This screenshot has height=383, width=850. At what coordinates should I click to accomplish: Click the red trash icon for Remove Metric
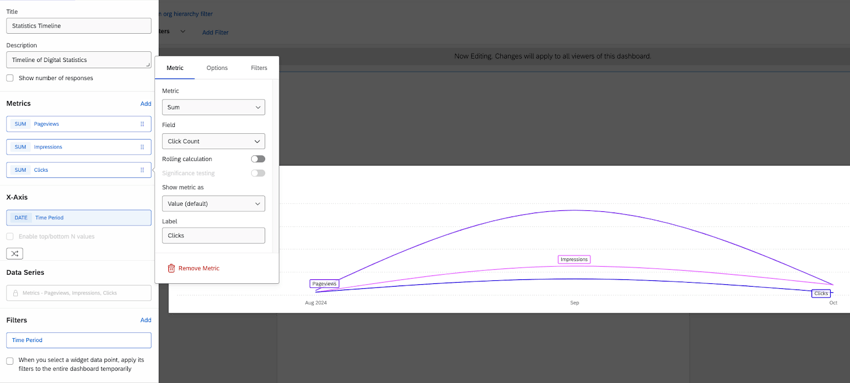[171, 268]
